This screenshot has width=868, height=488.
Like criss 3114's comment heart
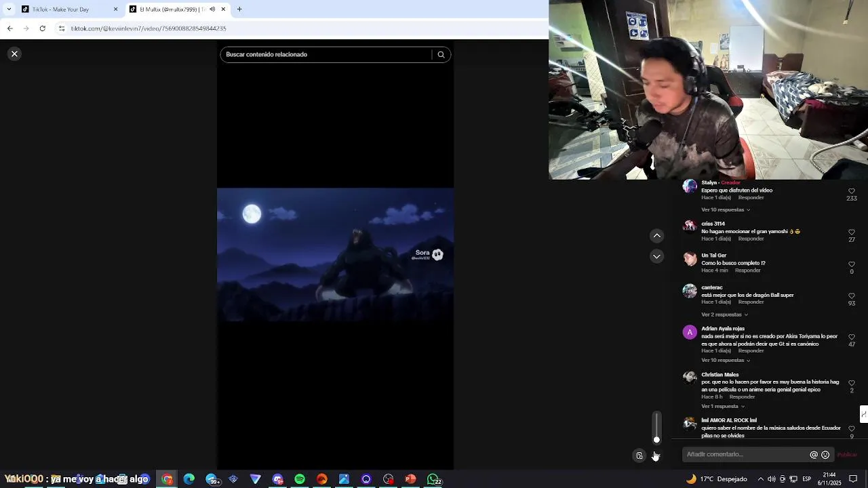852,232
